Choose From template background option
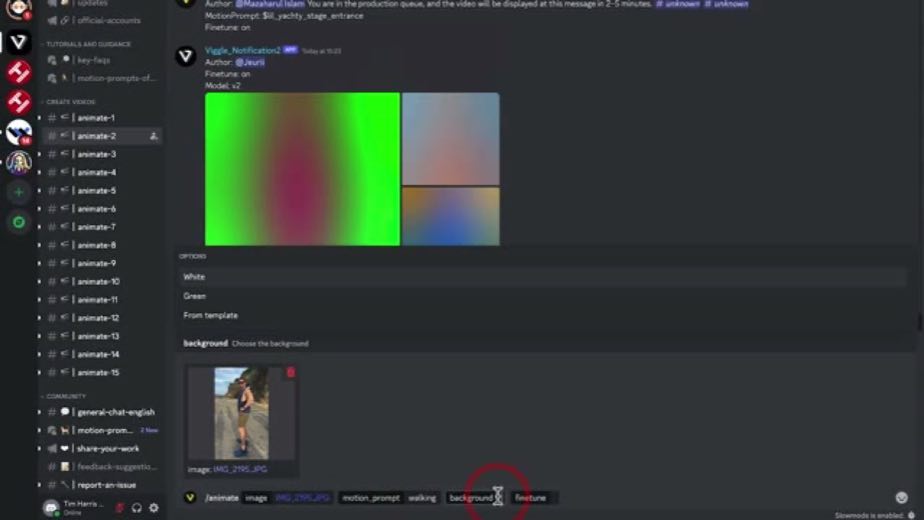This screenshot has width=924, height=520. point(542,315)
